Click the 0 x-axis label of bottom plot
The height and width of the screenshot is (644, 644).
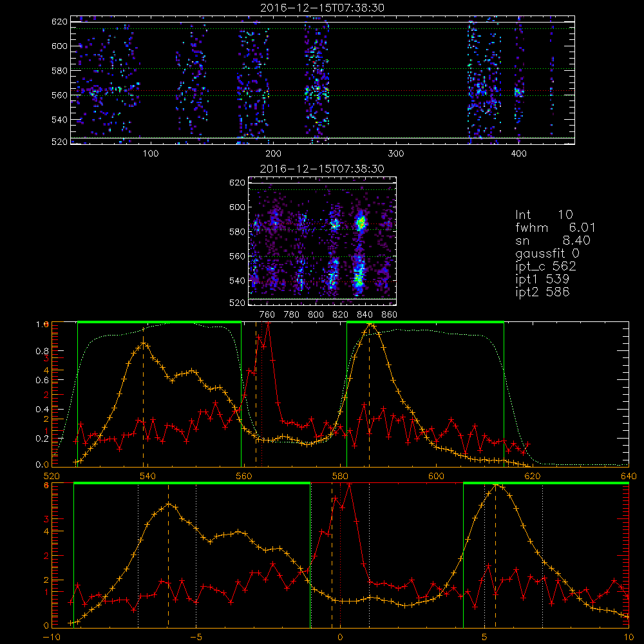pyautogui.click(x=340, y=637)
